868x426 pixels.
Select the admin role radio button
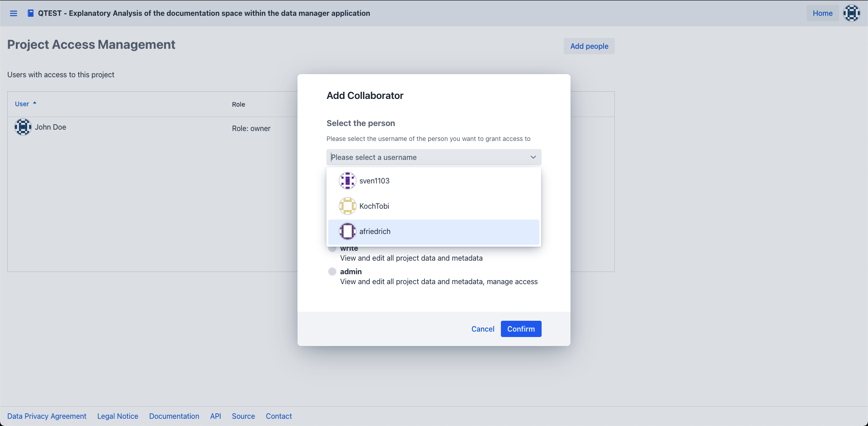point(332,272)
